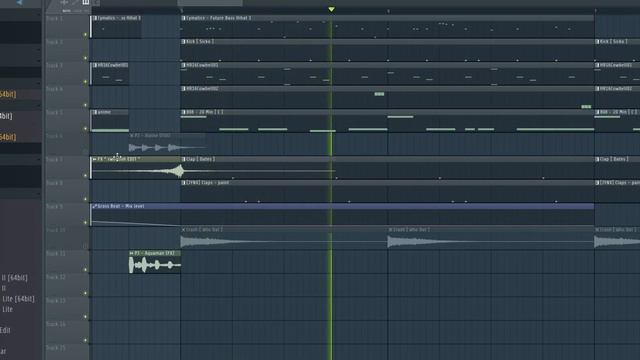Mute Track 9 with its green dot
Screen dimensions: 640x360
pyautogui.click(x=85, y=223)
